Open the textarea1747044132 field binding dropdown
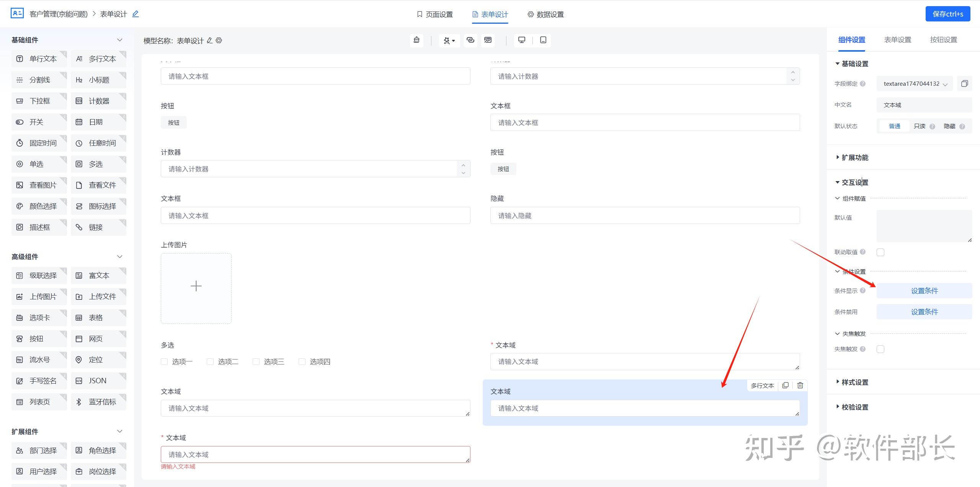 coord(914,83)
